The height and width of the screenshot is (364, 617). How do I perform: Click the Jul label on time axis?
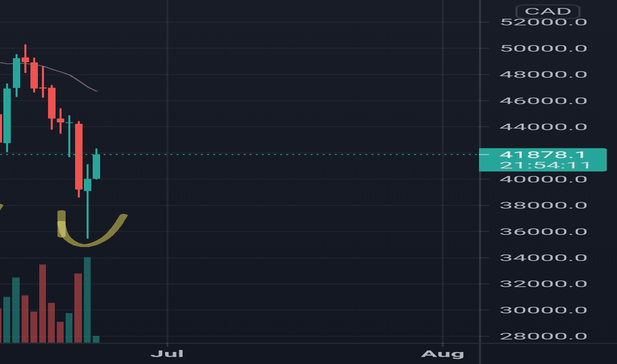pyautogui.click(x=167, y=354)
